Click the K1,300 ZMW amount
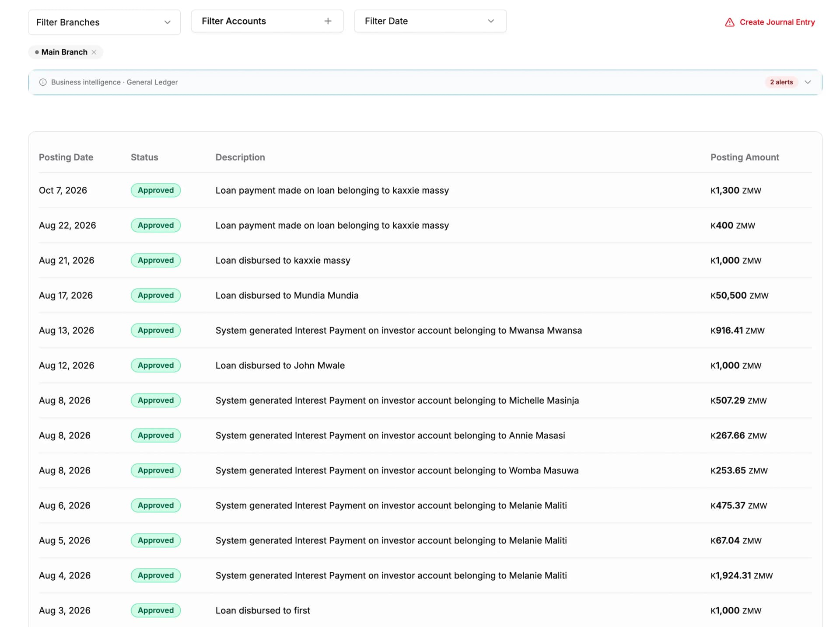Image resolution: width=840 pixels, height=627 pixels. click(736, 190)
